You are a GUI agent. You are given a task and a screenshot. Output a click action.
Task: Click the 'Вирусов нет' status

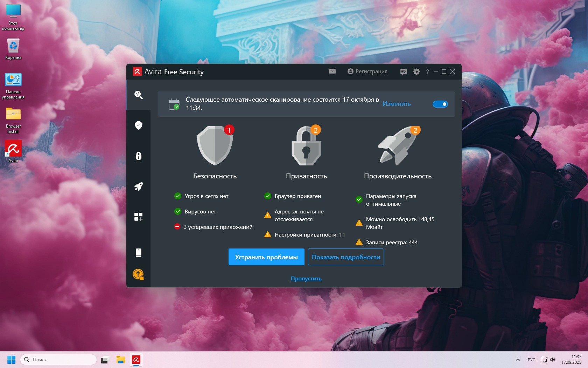coord(195,212)
